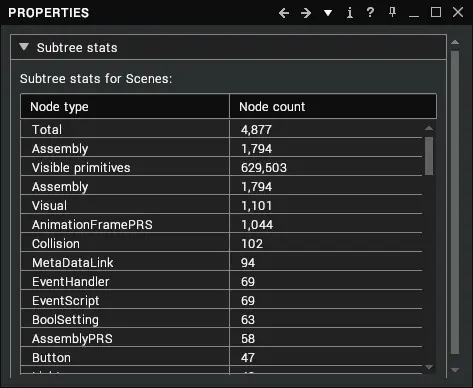Click the table's scroll up arrow

[429, 128]
